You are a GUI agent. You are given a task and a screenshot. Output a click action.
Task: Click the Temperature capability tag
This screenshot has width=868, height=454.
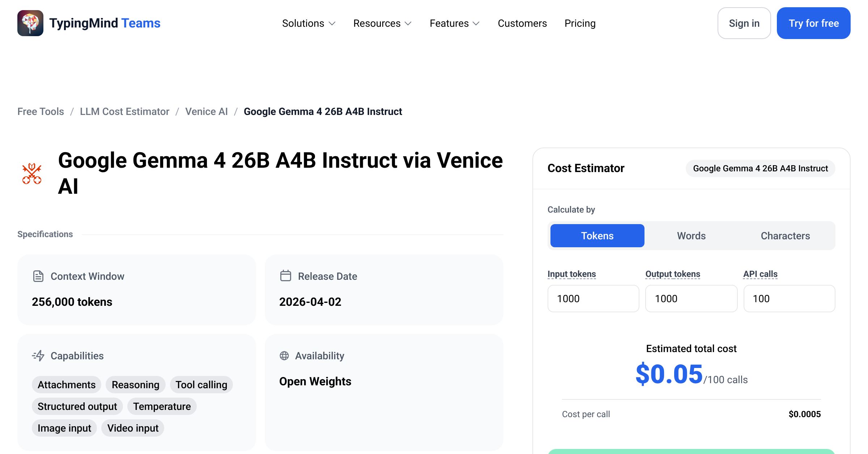point(162,406)
